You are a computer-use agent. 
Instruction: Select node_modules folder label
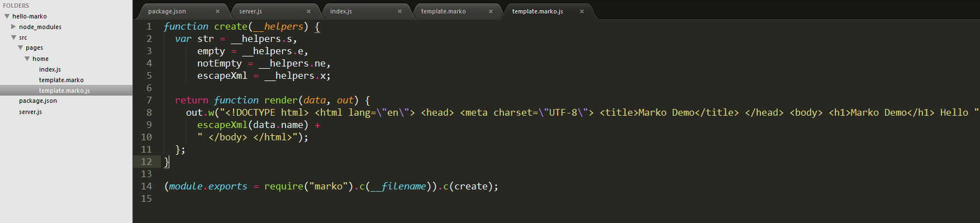[x=40, y=27]
